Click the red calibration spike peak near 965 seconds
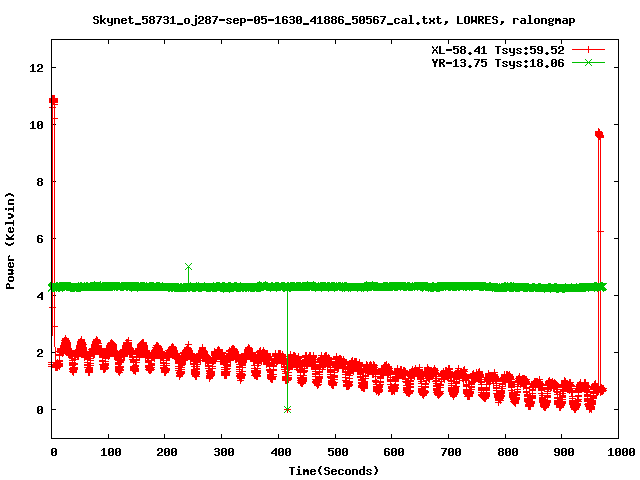The height and width of the screenshot is (480, 640). point(599,134)
